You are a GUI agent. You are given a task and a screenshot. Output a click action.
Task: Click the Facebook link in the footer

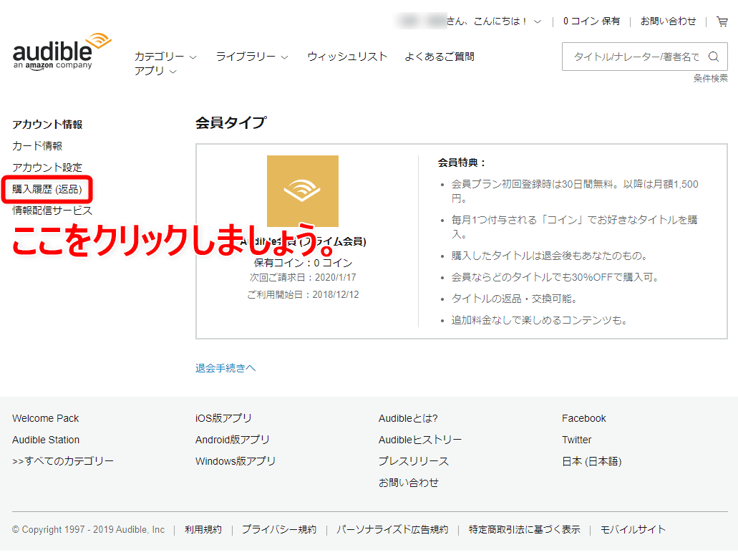583,418
